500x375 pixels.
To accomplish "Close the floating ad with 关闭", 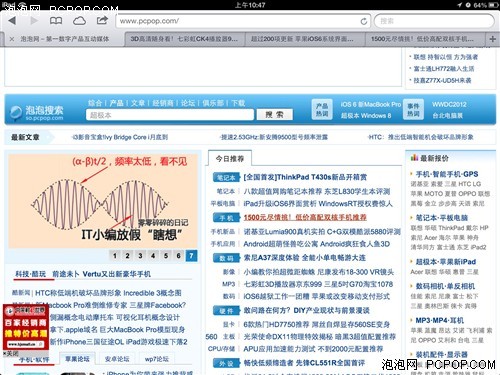I will (11, 353).
